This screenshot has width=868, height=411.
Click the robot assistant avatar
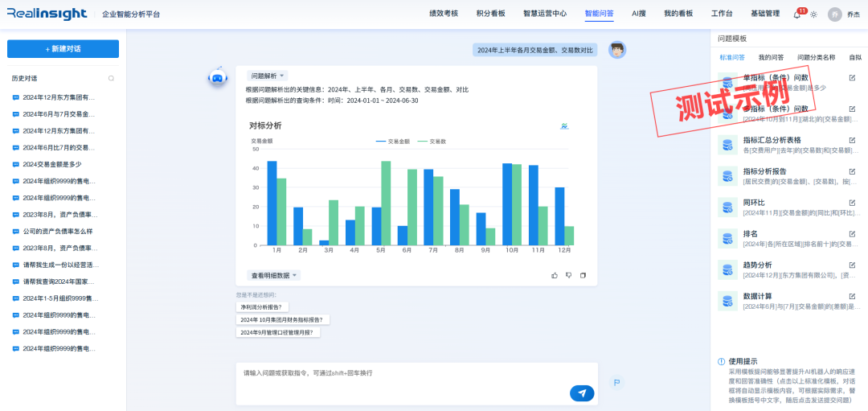218,78
